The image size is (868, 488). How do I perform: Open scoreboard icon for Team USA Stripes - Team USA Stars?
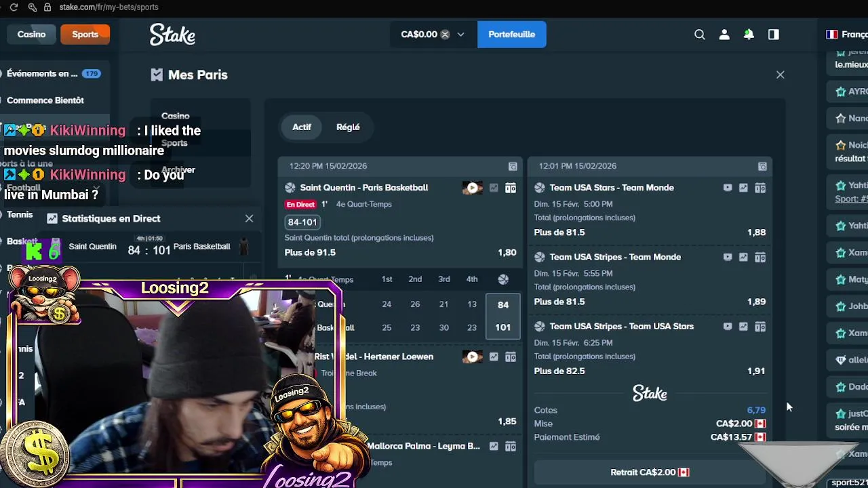tap(760, 327)
